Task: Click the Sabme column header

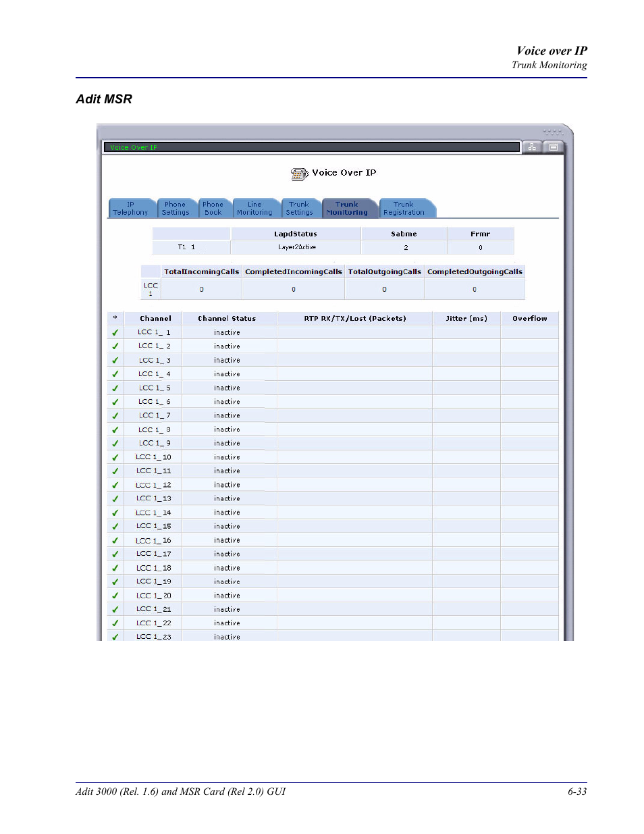Action: pyautogui.click(x=404, y=234)
